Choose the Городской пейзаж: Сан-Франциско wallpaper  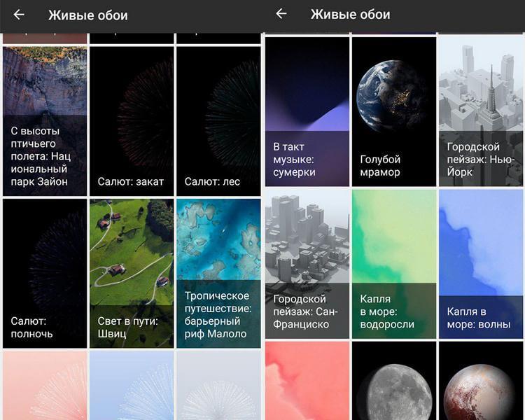point(307,264)
